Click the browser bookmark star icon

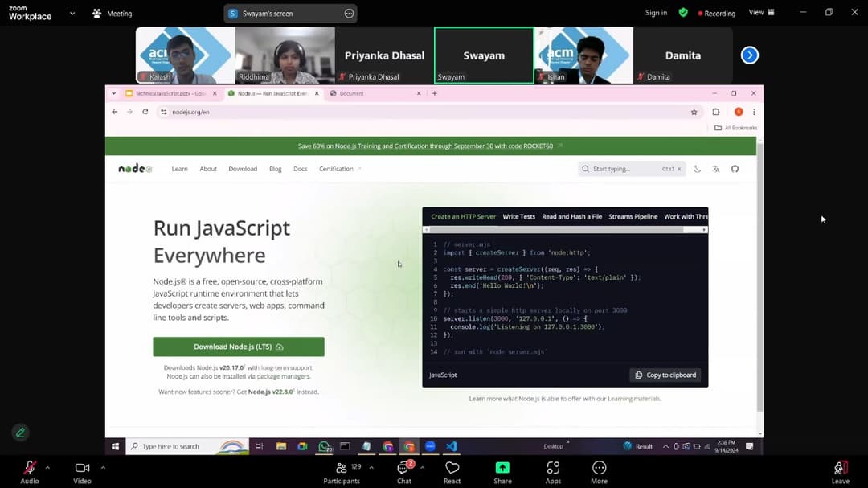tap(694, 112)
